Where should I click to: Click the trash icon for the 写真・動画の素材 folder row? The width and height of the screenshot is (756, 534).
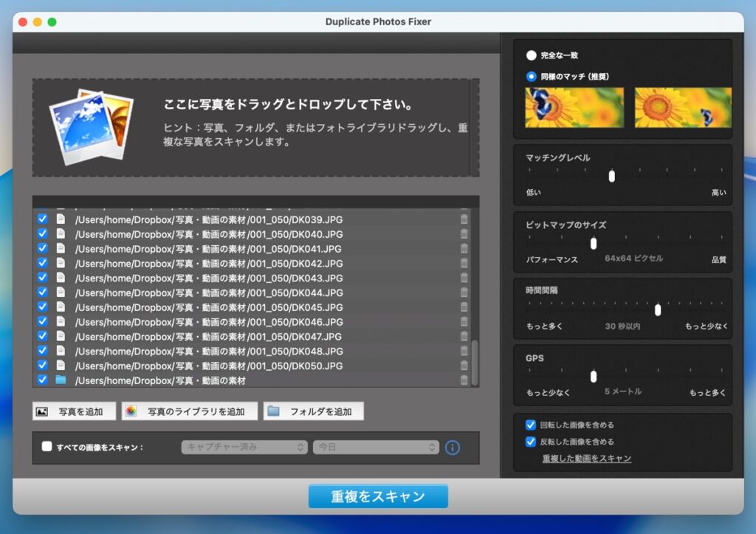point(464,380)
